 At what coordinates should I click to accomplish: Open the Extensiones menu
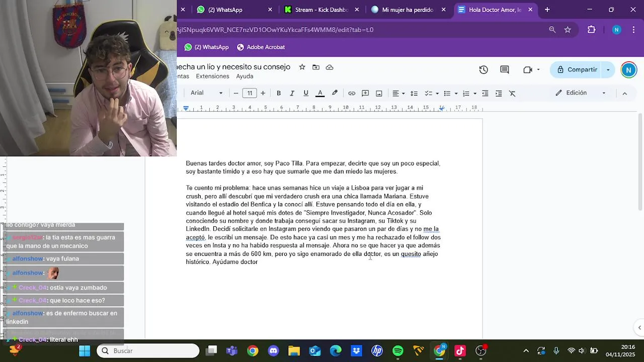212,76
